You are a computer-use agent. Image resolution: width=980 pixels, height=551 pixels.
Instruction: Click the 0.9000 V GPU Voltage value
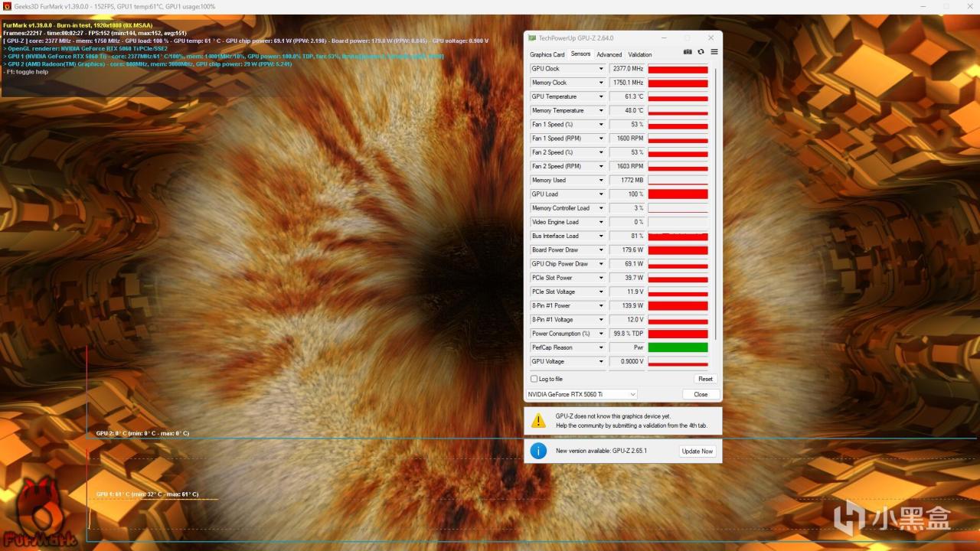click(627, 361)
